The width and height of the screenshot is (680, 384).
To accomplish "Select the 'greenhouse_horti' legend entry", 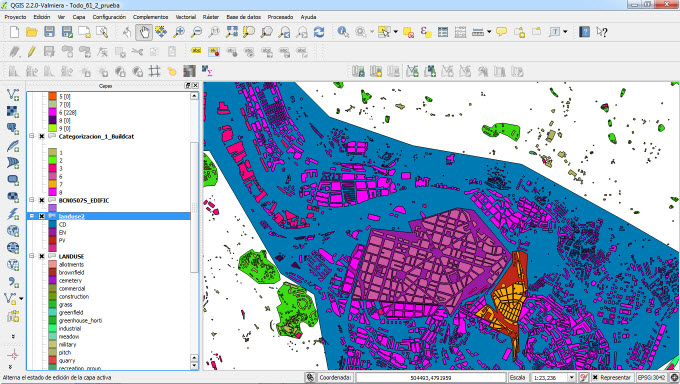I will tap(80, 320).
